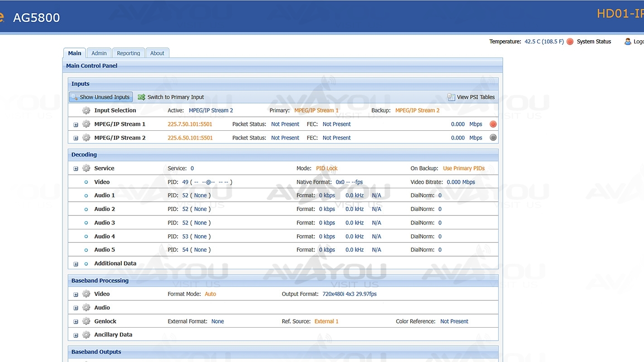The height and width of the screenshot is (362, 644).
Task: Click the red System Status indicator
Action: (570, 42)
